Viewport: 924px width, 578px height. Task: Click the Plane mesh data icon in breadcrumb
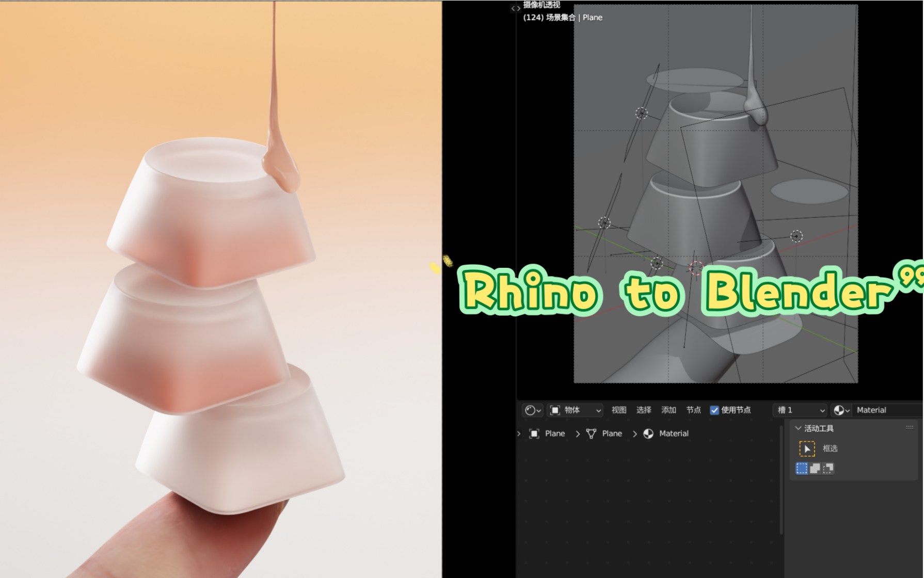coord(592,434)
